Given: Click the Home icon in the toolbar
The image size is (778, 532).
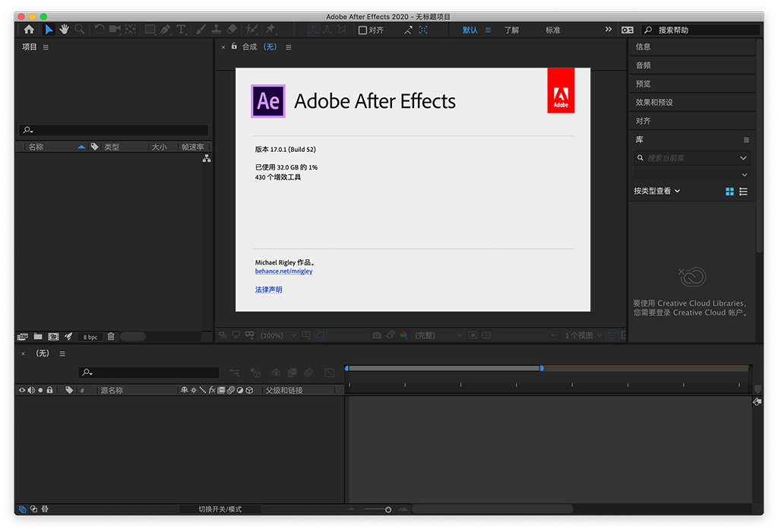Looking at the screenshot, I should pos(30,30).
